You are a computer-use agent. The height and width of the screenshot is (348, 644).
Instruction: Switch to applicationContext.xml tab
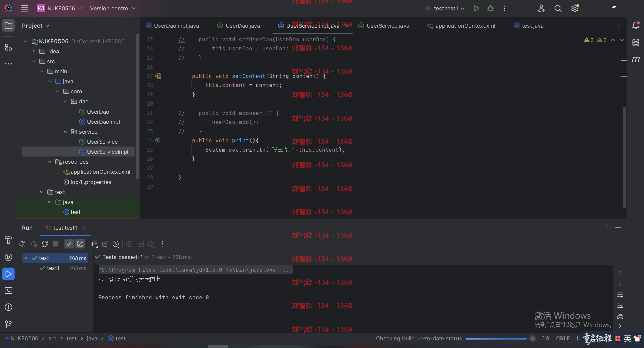461,26
